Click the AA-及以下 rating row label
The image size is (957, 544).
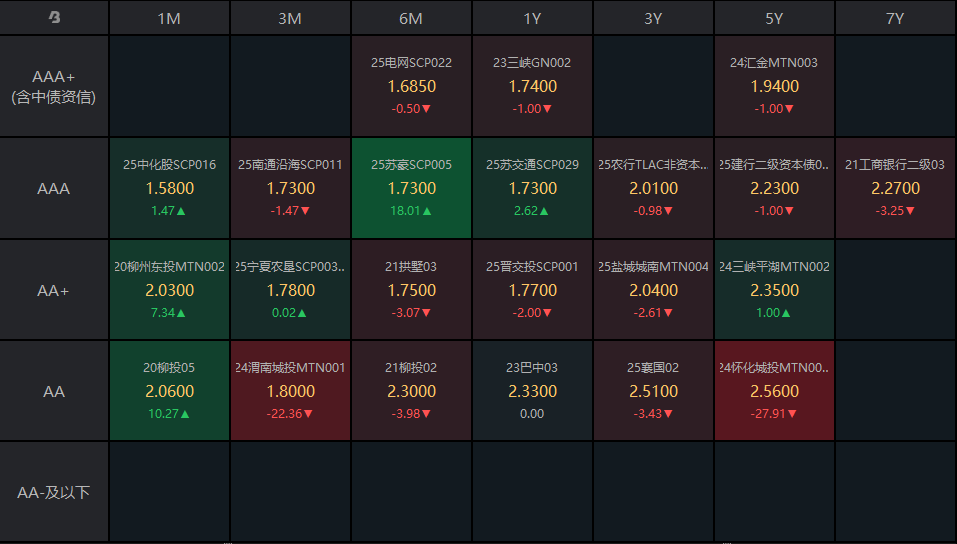[54, 492]
